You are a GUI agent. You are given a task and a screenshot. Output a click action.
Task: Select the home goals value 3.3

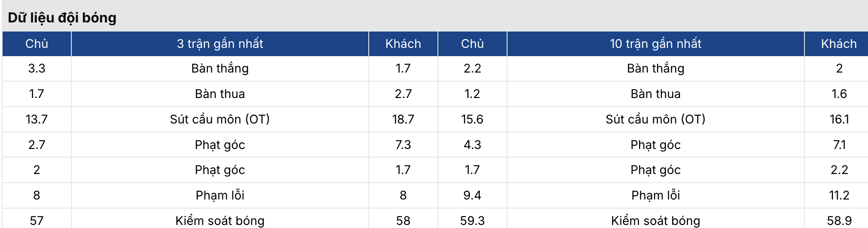click(37, 69)
